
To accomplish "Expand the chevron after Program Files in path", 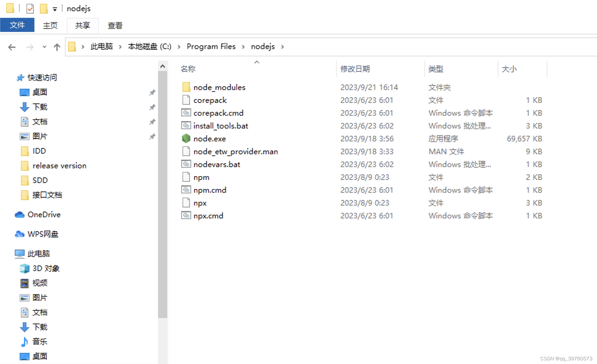I will click(243, 47).
